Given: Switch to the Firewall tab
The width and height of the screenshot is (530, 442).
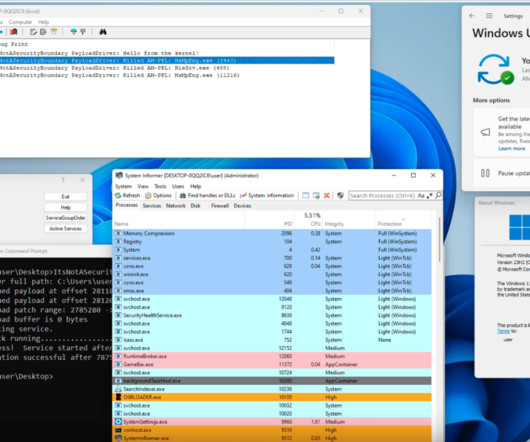Looking at the screenshot, I should point(220,205).
